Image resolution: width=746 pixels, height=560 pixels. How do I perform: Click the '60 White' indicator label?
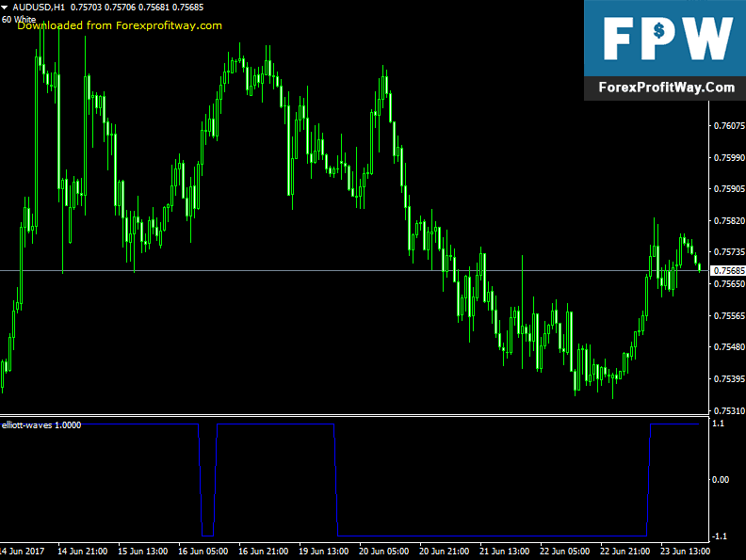coord(19,20)
